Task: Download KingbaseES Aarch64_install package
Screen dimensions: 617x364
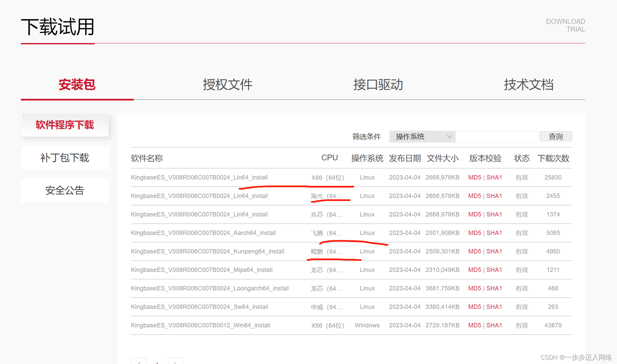Action: coord(203,233)
